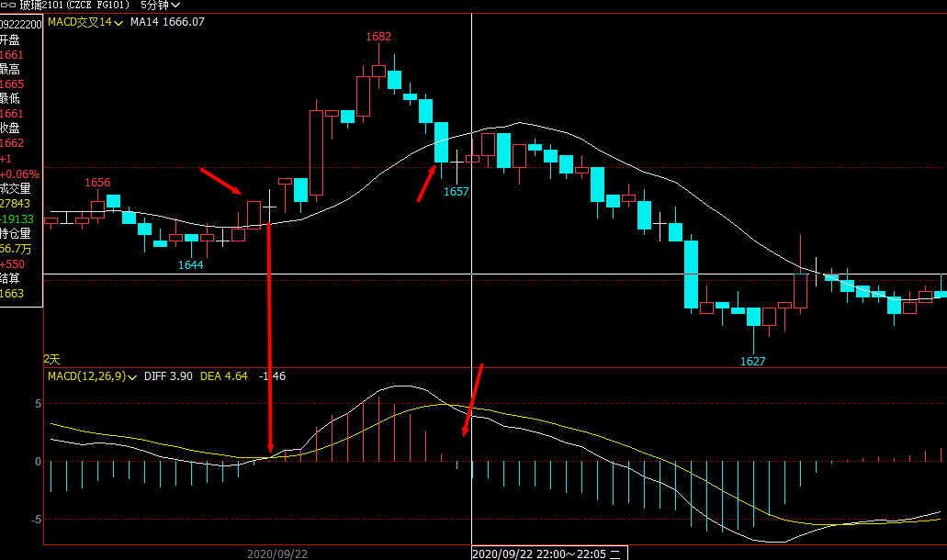947x560 pixels.
Task: Select the 2天 range label
Action: pos(51,359)
